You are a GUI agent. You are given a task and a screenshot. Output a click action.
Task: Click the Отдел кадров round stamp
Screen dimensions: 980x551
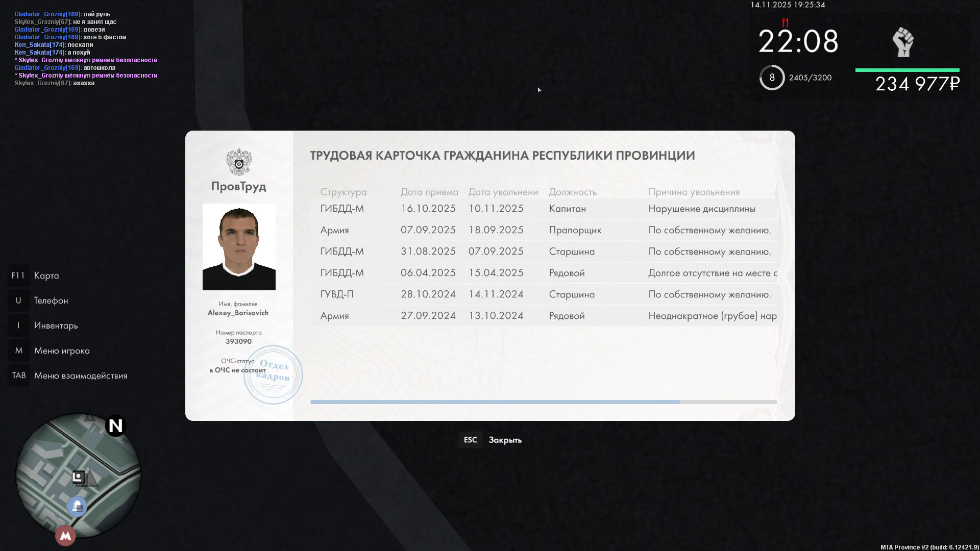[x=273, y=374]
